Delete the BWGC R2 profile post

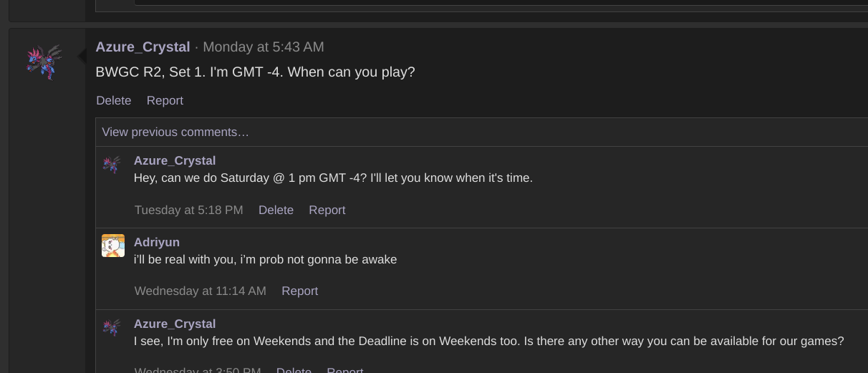coord(114,101)
